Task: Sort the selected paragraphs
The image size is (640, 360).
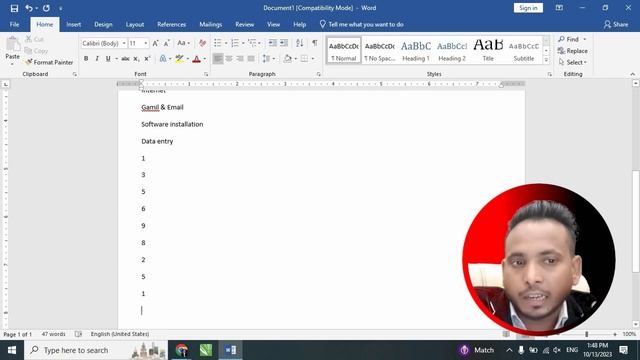Action: coord(300,43)
